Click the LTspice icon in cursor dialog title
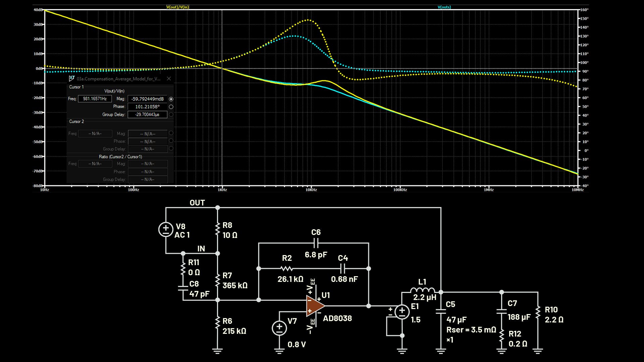The image size is (644, 362). click(x=71, y=78)
